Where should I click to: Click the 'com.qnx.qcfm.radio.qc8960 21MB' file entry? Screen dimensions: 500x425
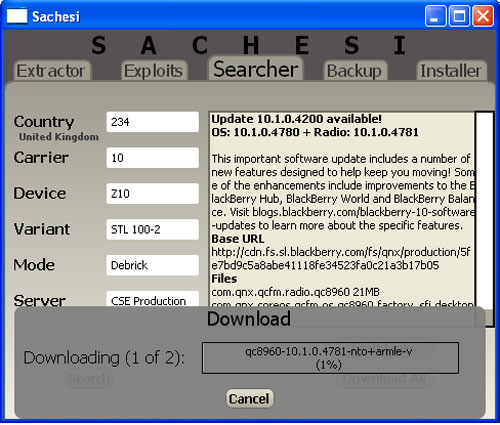(295, 292)
